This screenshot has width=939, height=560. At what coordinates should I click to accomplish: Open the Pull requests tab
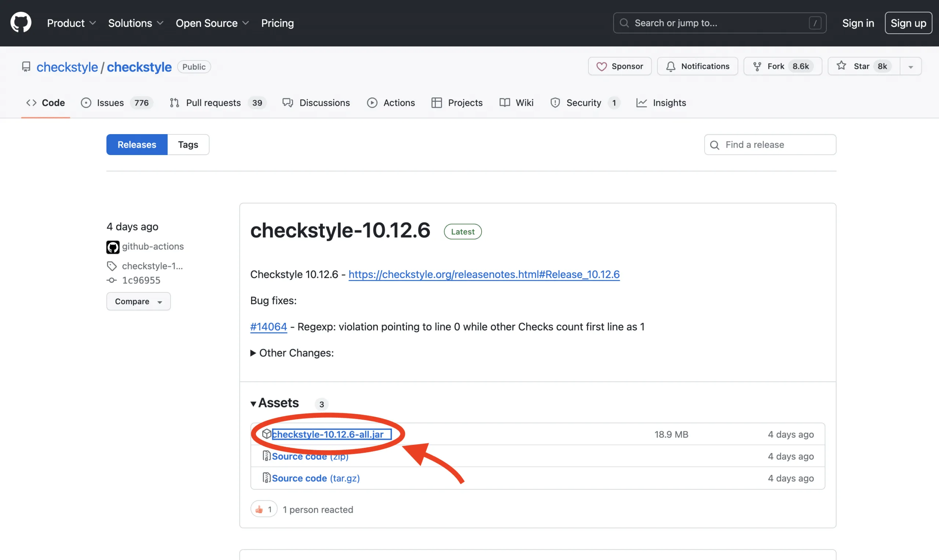pyautogui.click(x=218, y=103)
